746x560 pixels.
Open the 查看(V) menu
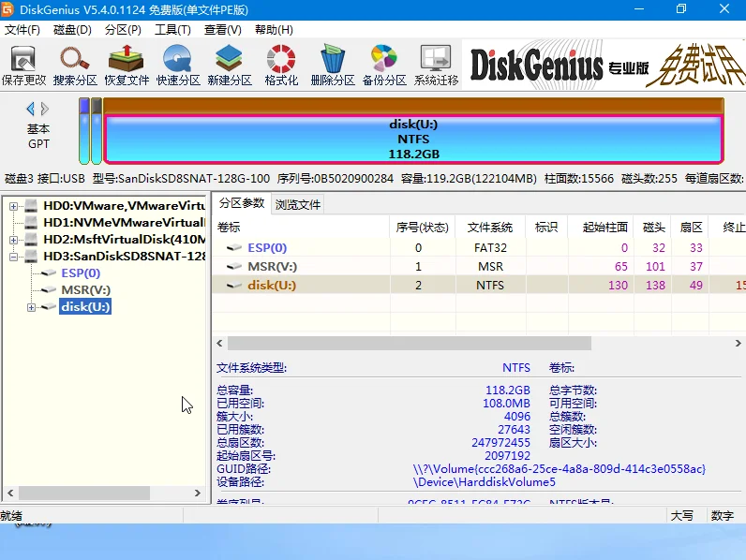coord(223,30)
